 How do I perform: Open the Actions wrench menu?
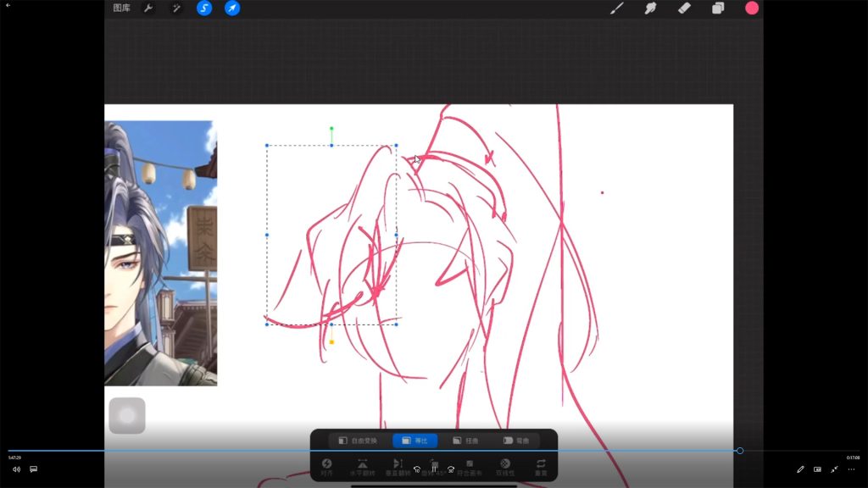[x=148, y=8]
